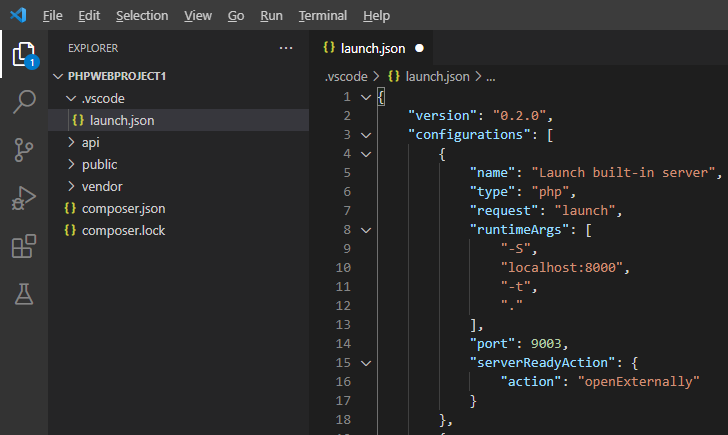Image resolution: width=728 pixels, height=435 pixels.
Task: Open the Search view icon
Action: pyautogui.click(x=24, y=102)
